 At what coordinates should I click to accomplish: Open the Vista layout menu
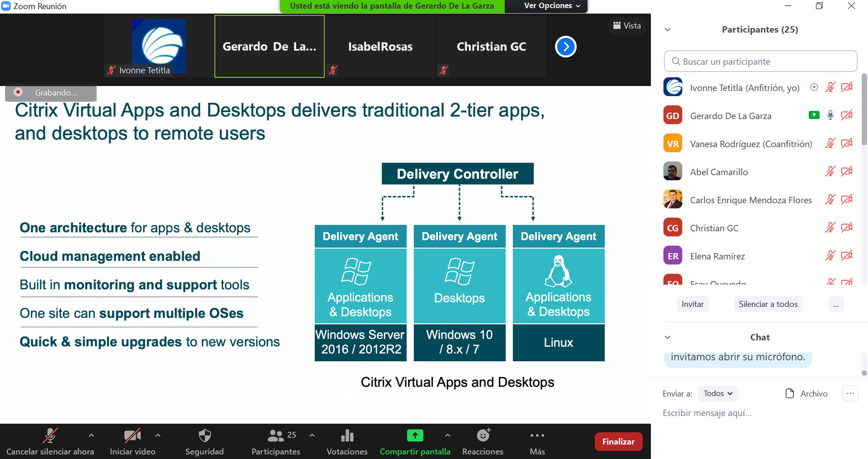click(627, 26)
